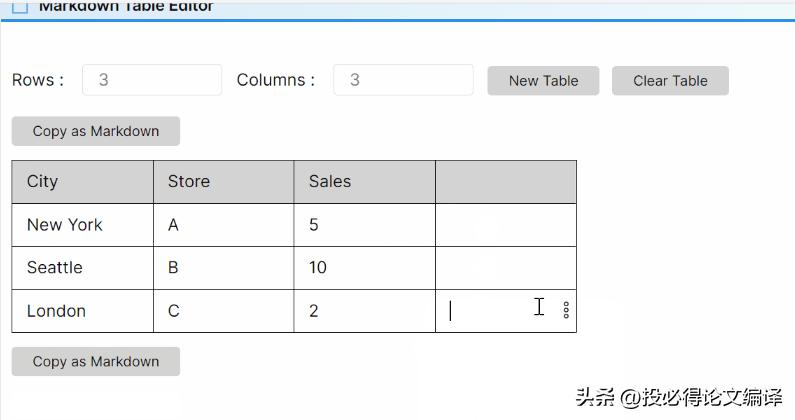Click the Columns number input field
Screen dimensions: 795x420
click(x=403, y=80)
